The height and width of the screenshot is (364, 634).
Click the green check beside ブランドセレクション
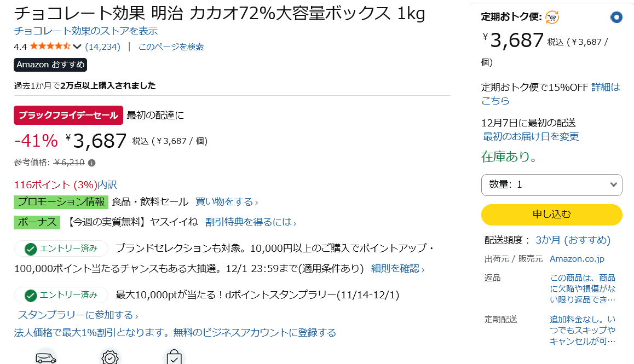[31, 249]
